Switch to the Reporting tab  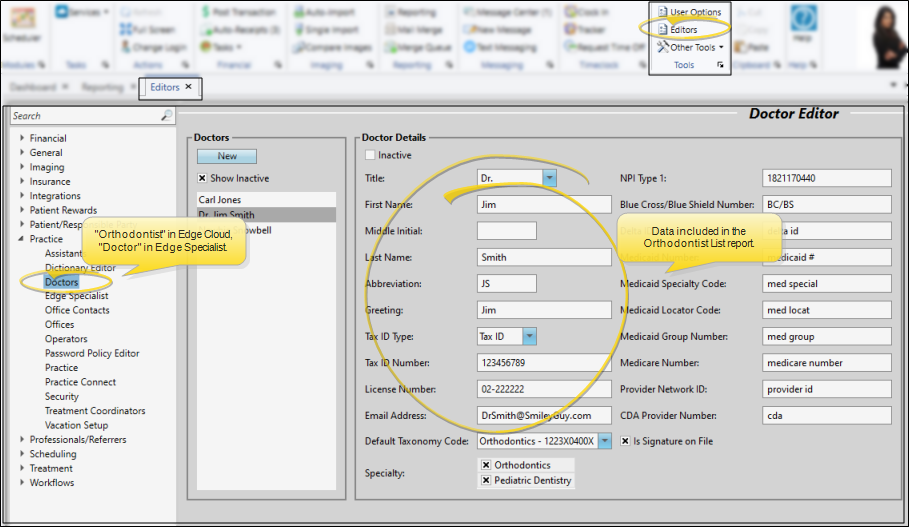[x=102, y=88]
